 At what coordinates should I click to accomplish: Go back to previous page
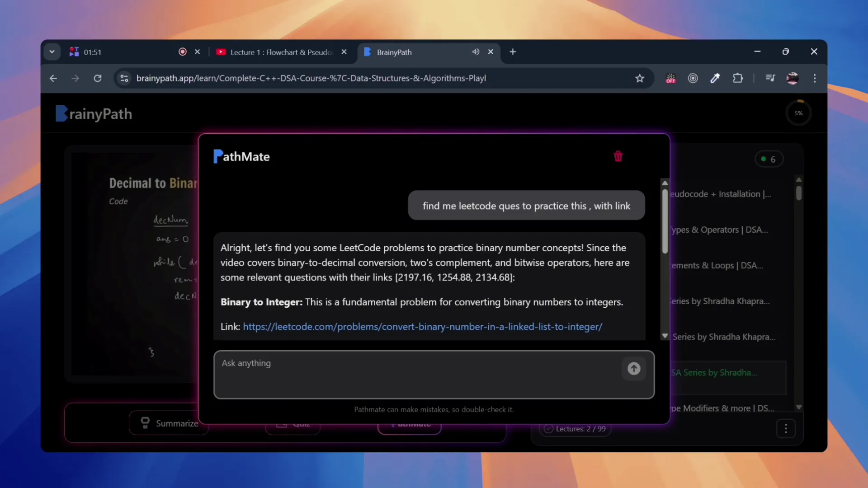(x=53, y=78)
